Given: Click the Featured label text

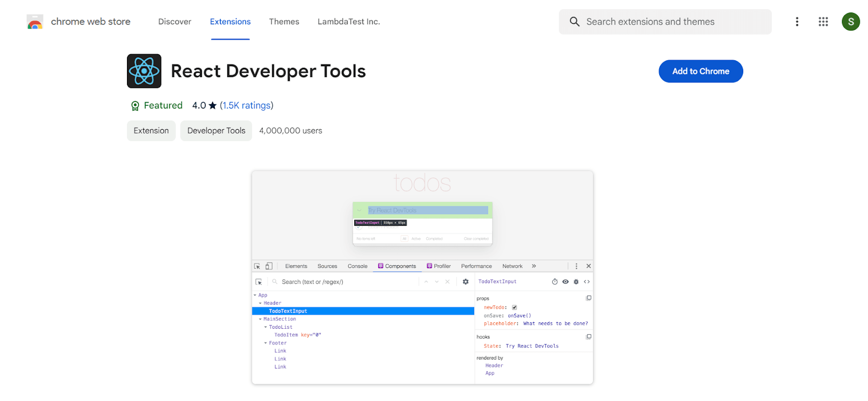Looking at the screenshot, I should 163,105.
